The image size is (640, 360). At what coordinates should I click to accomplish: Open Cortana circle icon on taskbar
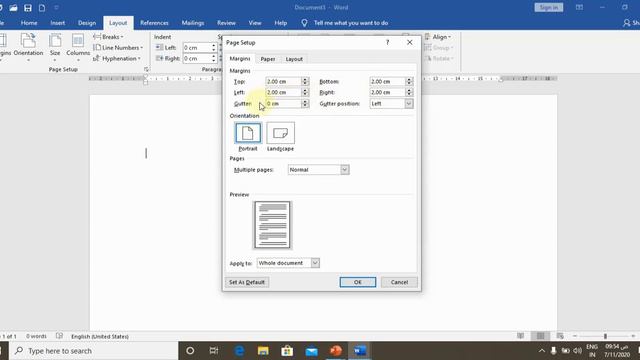click(x=190, y=351)
